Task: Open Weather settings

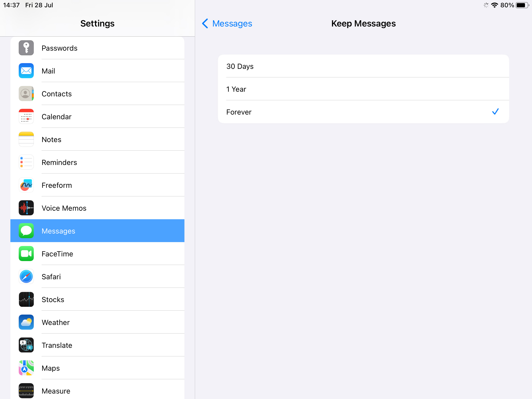Action: tap(97, 322)
